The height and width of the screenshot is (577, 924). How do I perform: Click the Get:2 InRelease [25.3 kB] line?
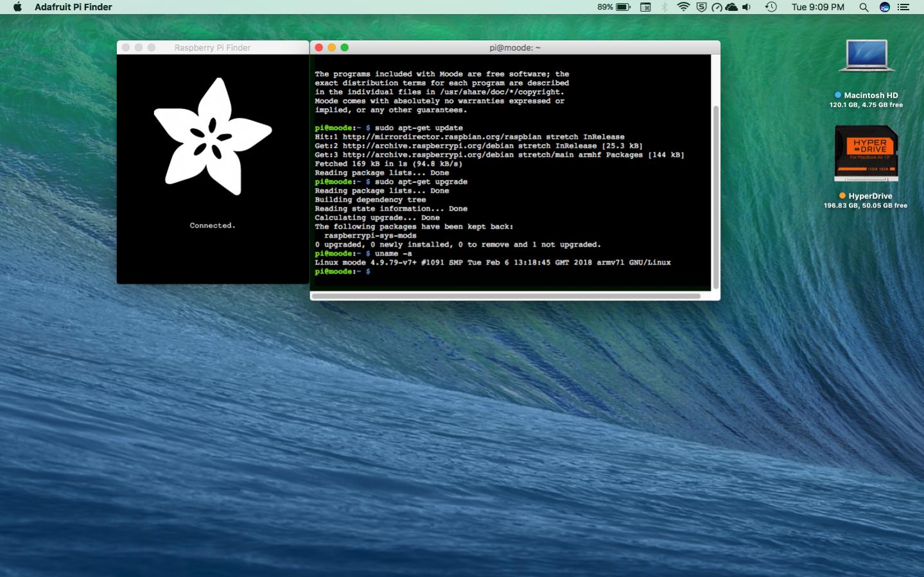pos(478,146)
